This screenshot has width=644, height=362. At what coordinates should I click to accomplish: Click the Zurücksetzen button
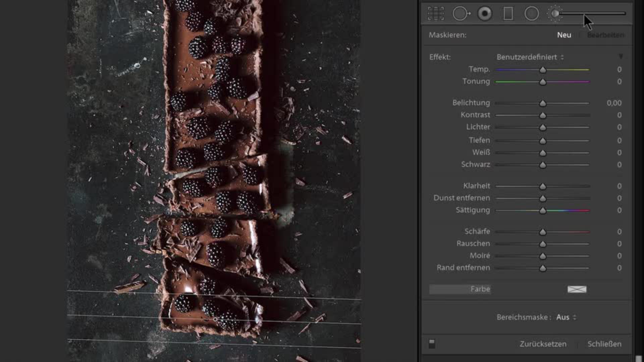543,344
